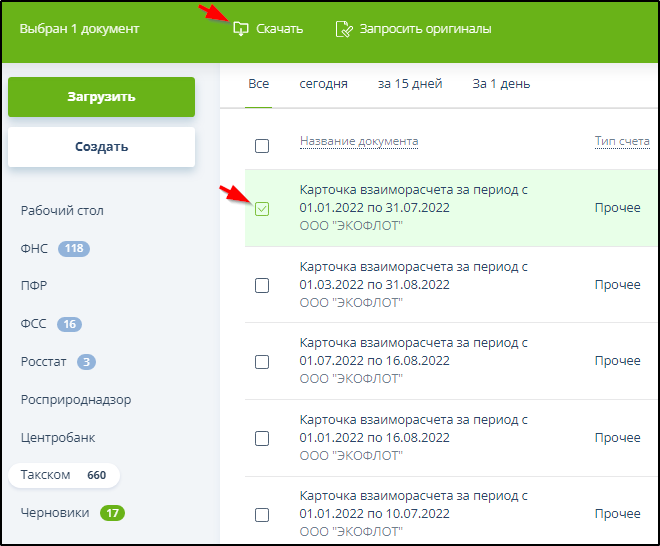Go to Рабочий стол in sidebar
This screenshot has width=660, height=546.
coord(62,210)
